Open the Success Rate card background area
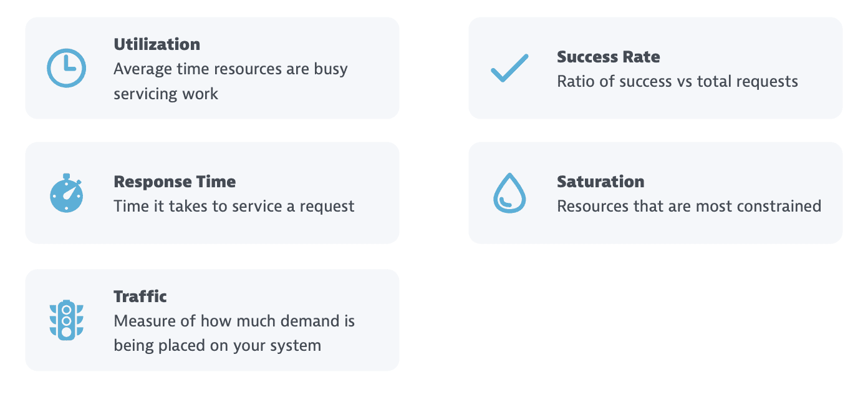 (655, 68)
